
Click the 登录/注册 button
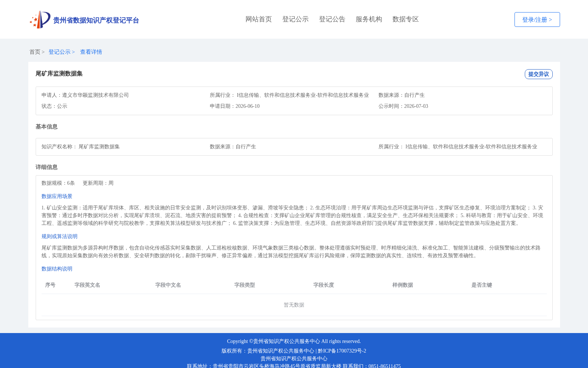(537, 20)
